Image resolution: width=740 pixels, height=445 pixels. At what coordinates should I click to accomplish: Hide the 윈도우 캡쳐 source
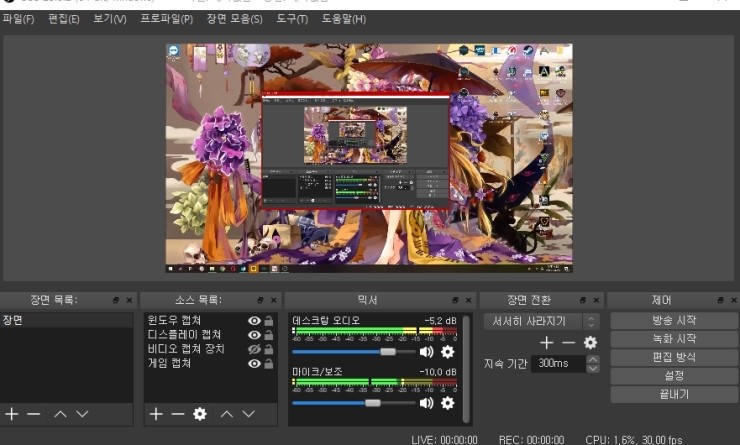point(254,321)
